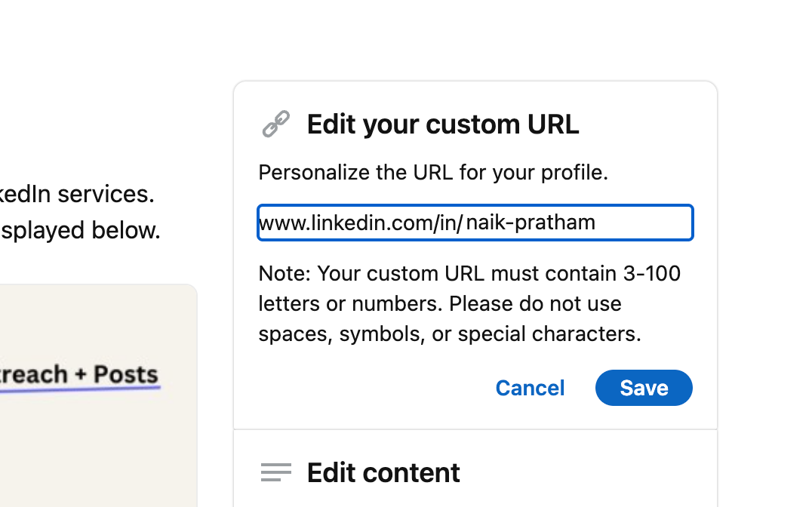Click the 'displayed below.' text line
This screenshot has height=507, width=812.
pyautogui.click(x=80, y=230)
